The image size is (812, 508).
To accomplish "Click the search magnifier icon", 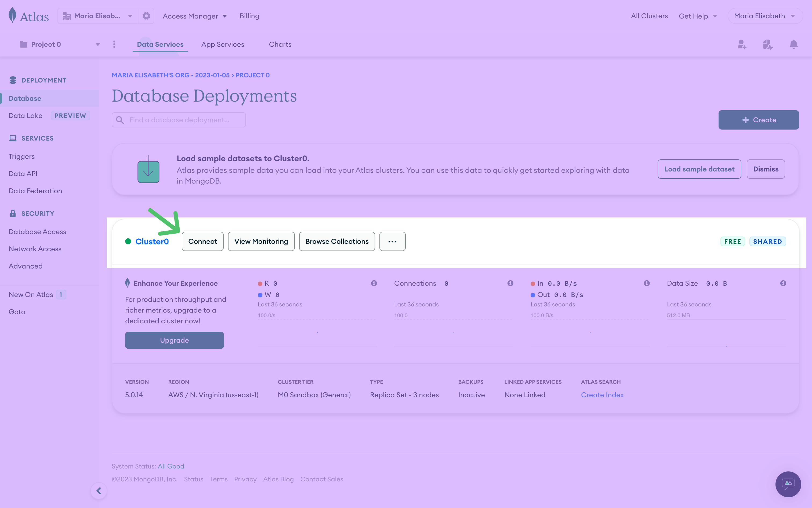I will (120, 120).
